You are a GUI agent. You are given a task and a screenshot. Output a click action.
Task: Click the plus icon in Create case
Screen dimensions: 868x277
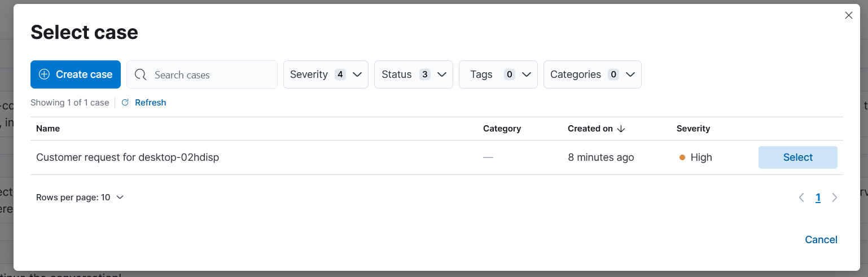[x=44, y=74]
